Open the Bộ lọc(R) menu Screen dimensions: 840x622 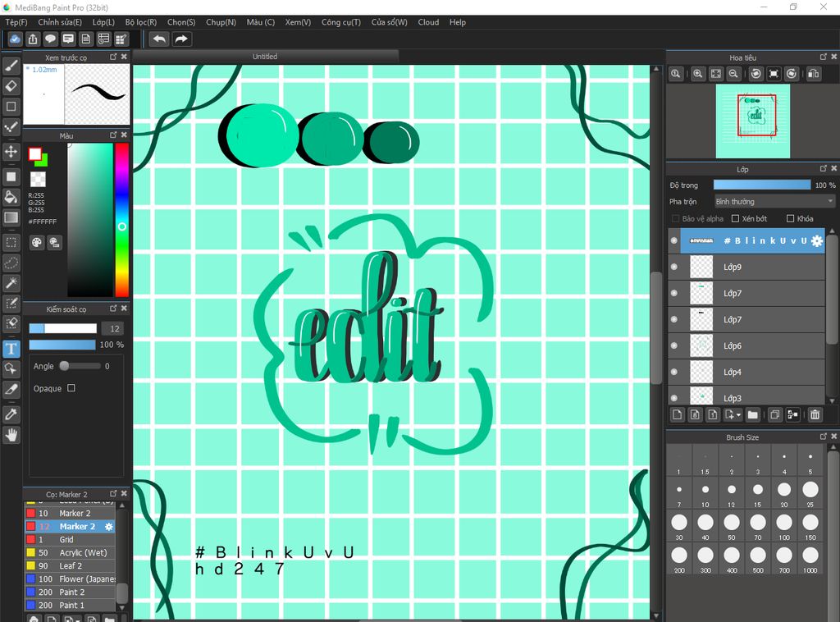tap(141, 22)
